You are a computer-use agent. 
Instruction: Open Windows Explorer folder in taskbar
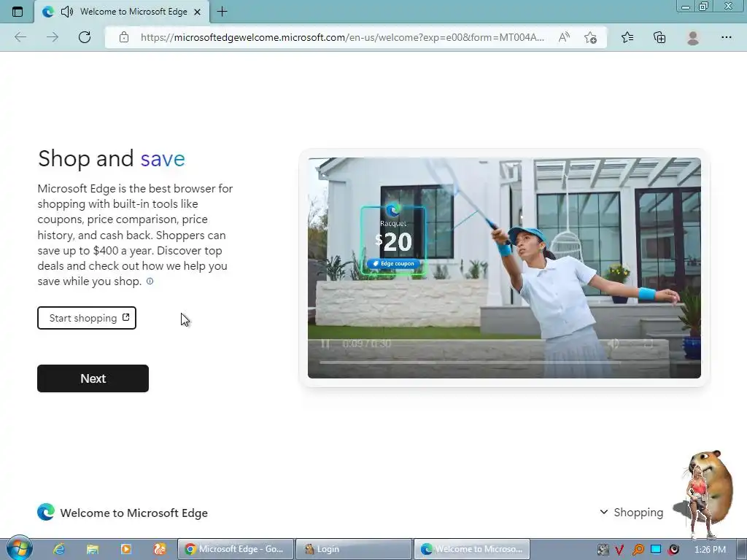click(93, 549)
